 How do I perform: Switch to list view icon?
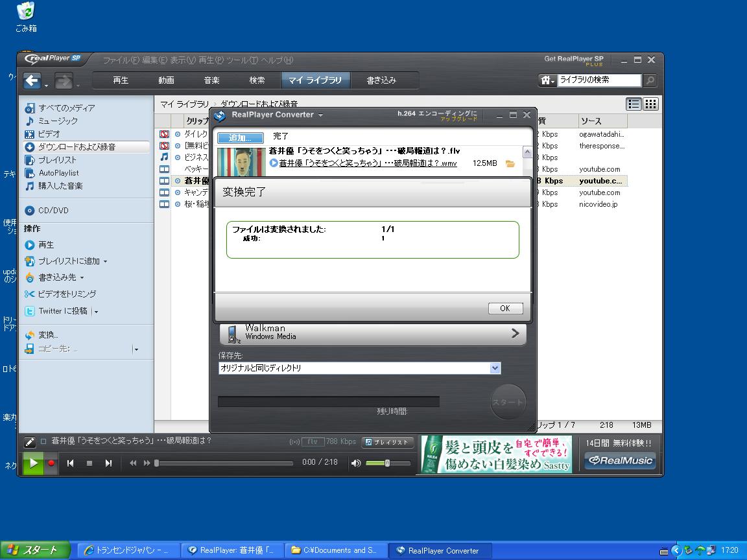coord(634,104)
